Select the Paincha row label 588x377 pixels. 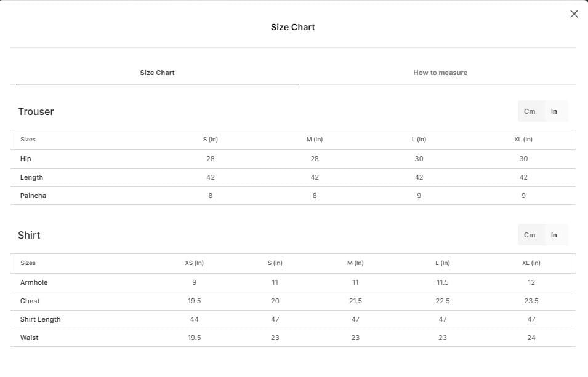tap(33, 196)
